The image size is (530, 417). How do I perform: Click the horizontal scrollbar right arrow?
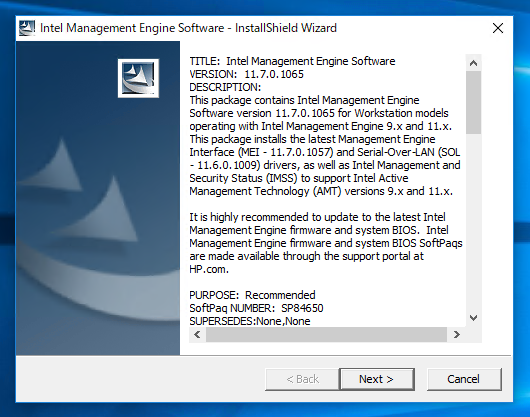coord(457,335)
